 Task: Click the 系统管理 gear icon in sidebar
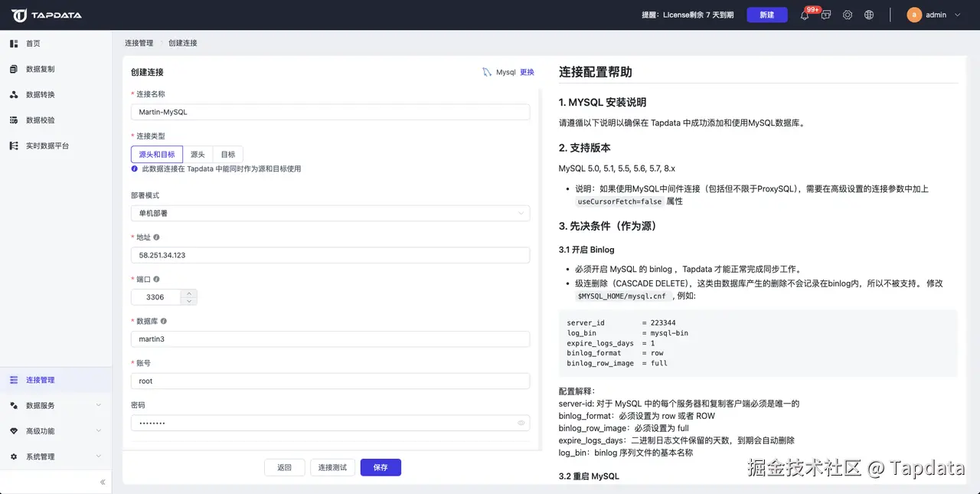click(x=14, y=456)
